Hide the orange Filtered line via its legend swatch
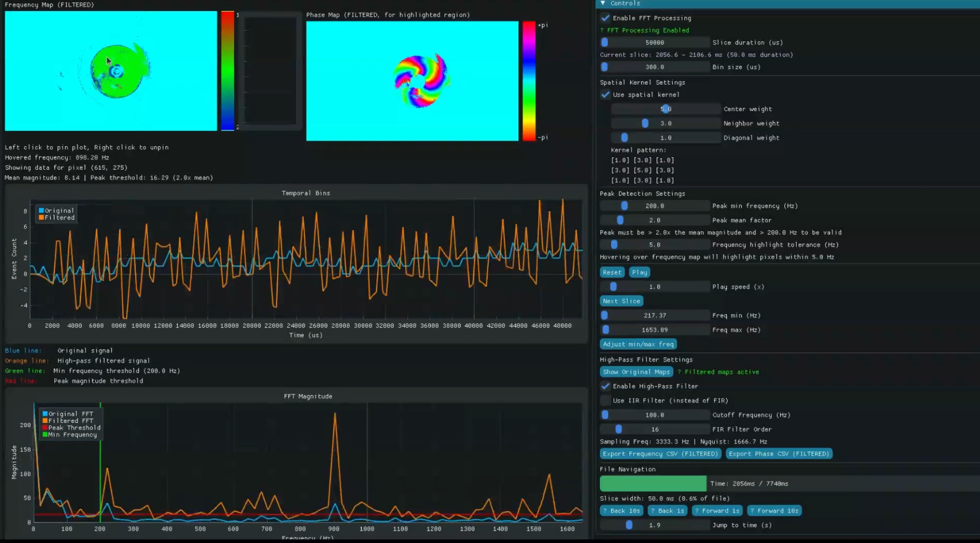 (x=43, y=217)
